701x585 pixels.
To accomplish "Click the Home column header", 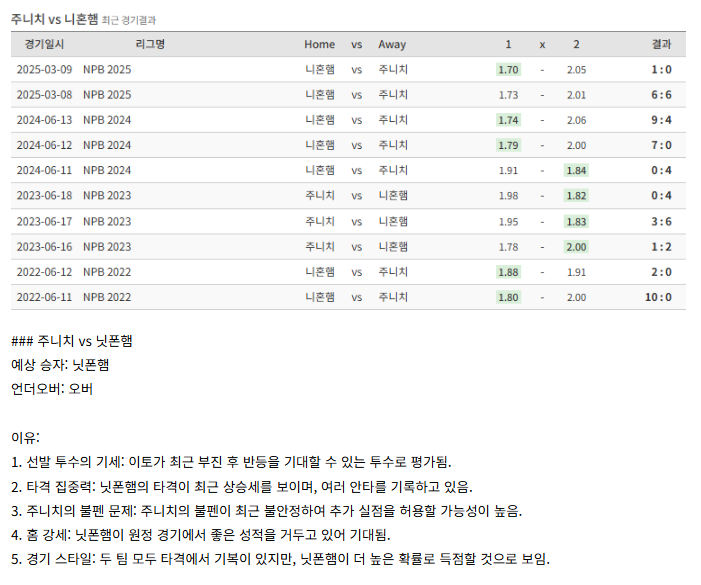I will (320, 45).
